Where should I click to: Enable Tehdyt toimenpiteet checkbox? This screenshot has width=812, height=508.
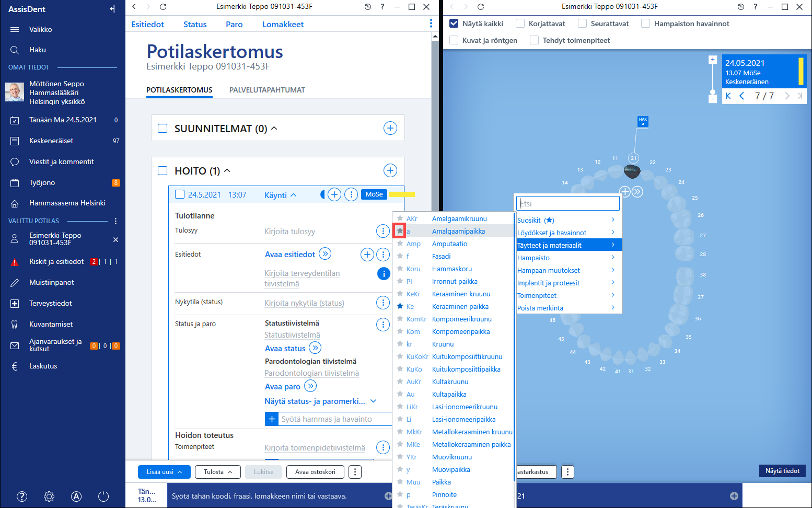click(x=534, y=40)
